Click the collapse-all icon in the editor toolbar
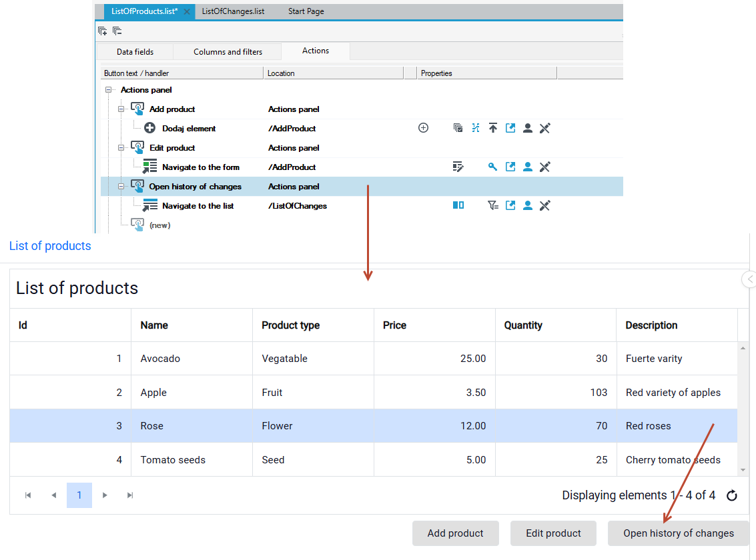Viewport: 756px width, 560px height. pos(117,31)
